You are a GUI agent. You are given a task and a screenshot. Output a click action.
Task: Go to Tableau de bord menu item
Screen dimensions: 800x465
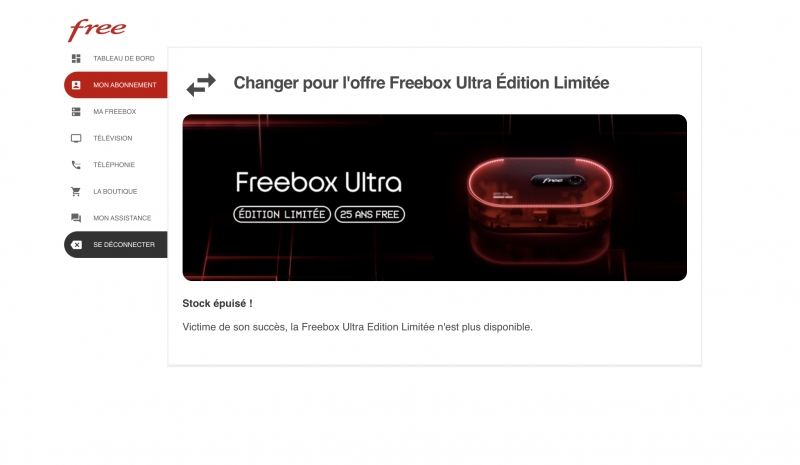tap(116, 59)
